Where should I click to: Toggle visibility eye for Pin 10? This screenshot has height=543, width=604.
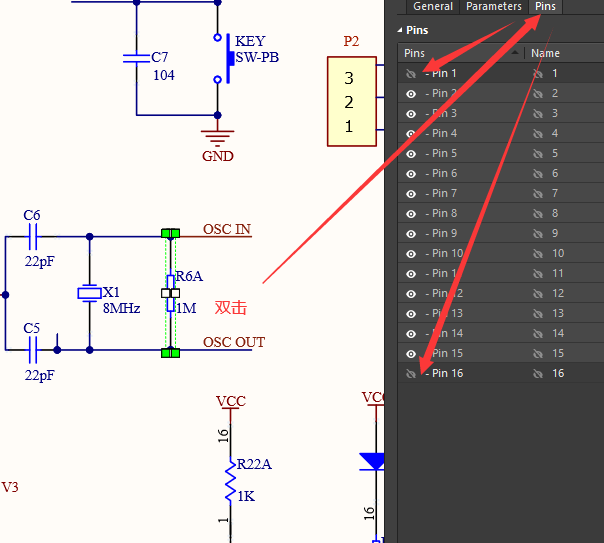click(411, 254)
